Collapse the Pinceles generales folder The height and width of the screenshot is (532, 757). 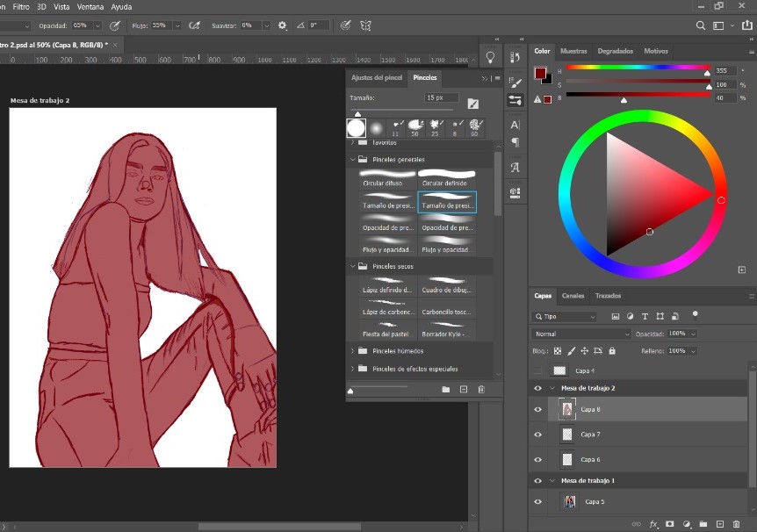[x=353, y=160]
